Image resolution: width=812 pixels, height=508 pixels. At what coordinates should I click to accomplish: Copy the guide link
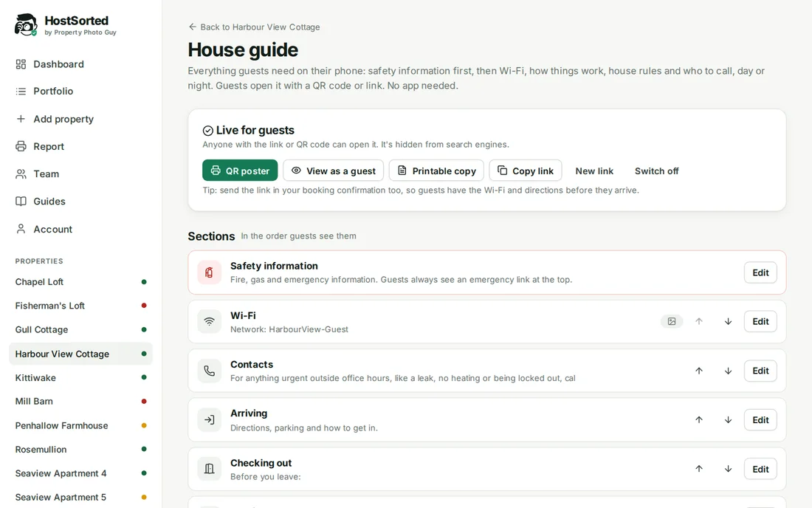pyautogui.click(x=526, y=171)
